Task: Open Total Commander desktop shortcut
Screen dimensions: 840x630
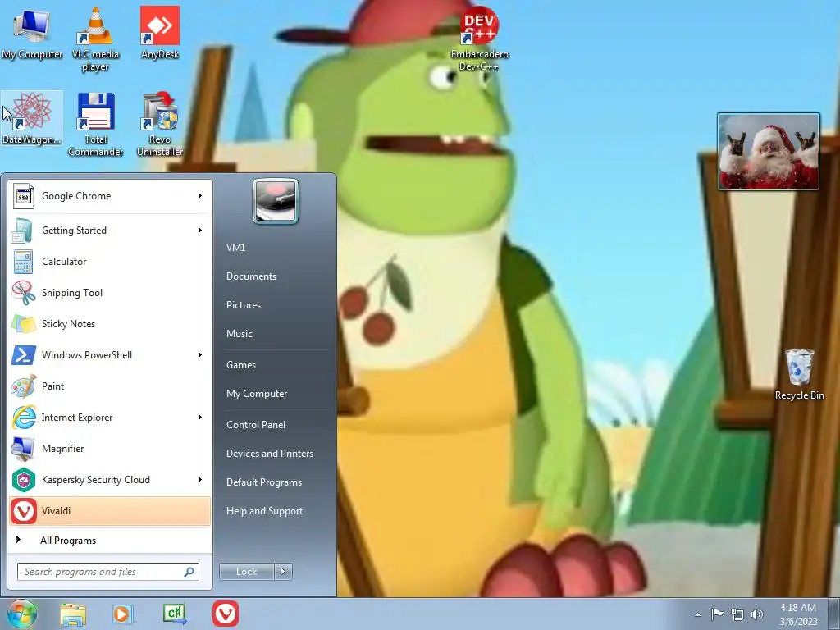Action: coord(95,125)
